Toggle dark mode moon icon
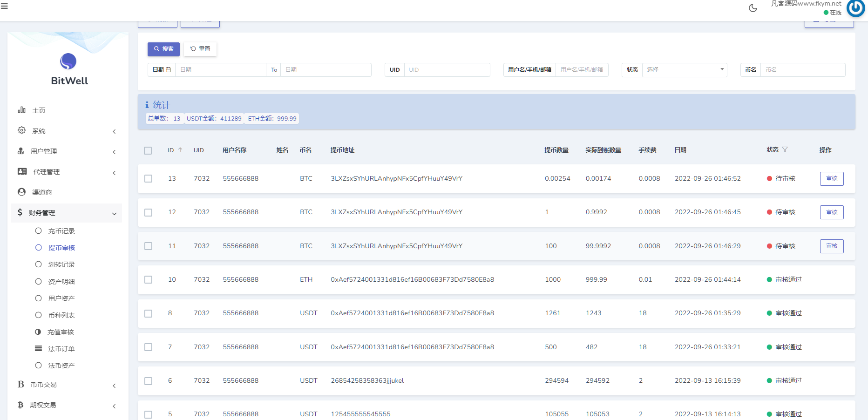868x420 pixels. coord(753,8)
